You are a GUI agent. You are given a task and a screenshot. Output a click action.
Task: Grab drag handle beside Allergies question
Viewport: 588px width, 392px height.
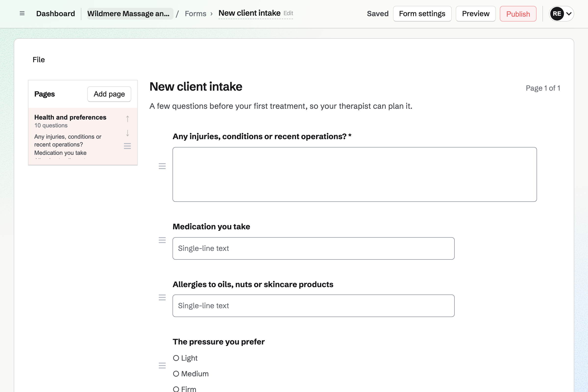tap(162, 297)
